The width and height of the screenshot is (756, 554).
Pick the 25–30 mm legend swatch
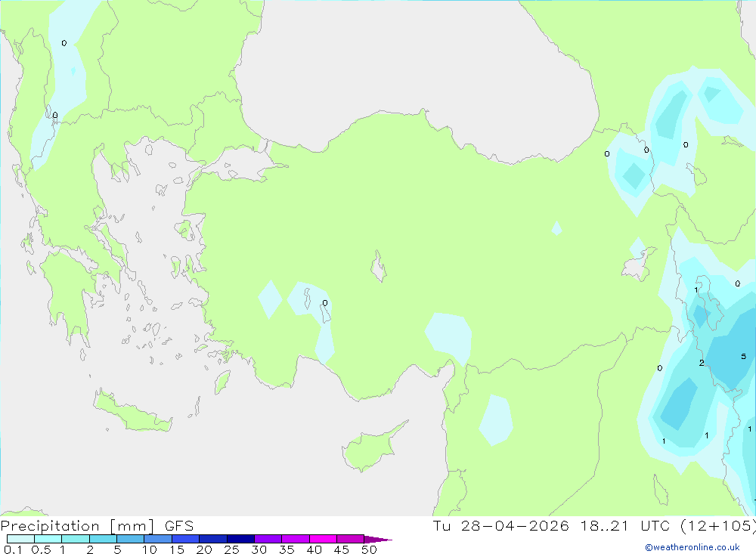(240, 539)
